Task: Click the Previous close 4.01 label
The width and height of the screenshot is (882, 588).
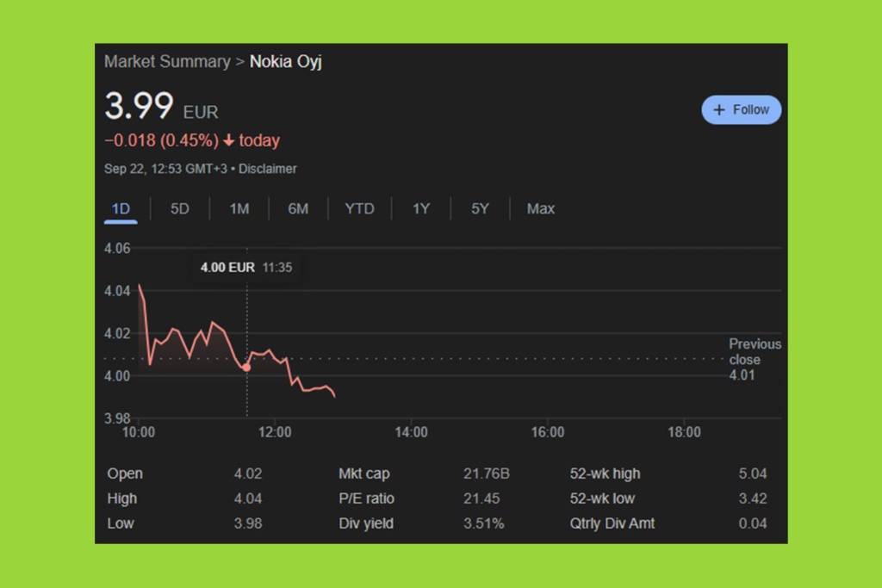Action: click(x=755, y=359)
